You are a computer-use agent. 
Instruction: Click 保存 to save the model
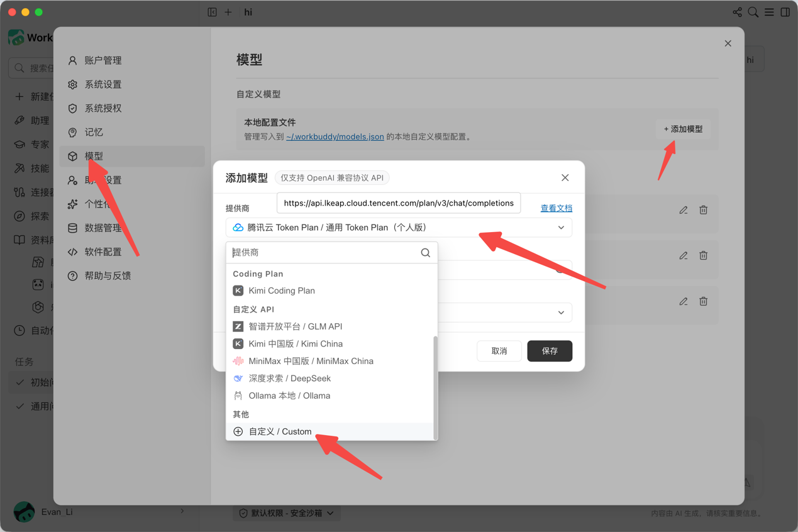tap(550, 351)
